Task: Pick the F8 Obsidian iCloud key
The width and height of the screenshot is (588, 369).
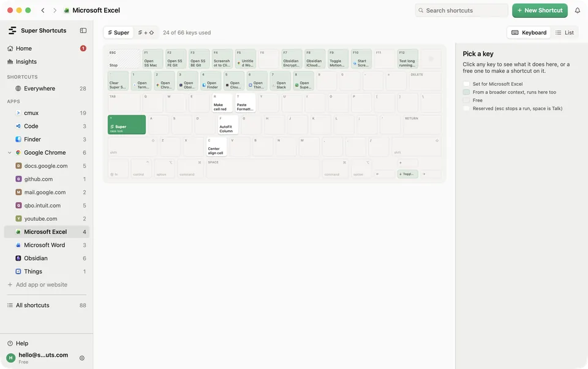Action: [x=315, y=59]
